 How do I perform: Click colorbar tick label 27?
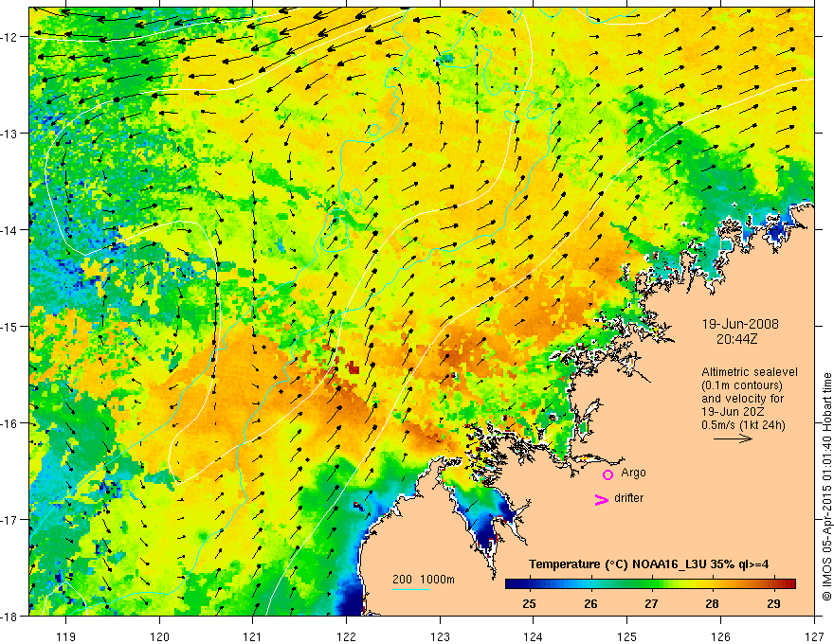click(x=651, y=603)
